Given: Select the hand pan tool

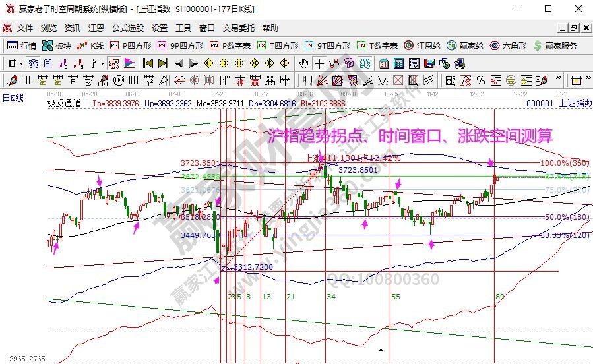Looking at the screenshot, I should coord(304,63).
